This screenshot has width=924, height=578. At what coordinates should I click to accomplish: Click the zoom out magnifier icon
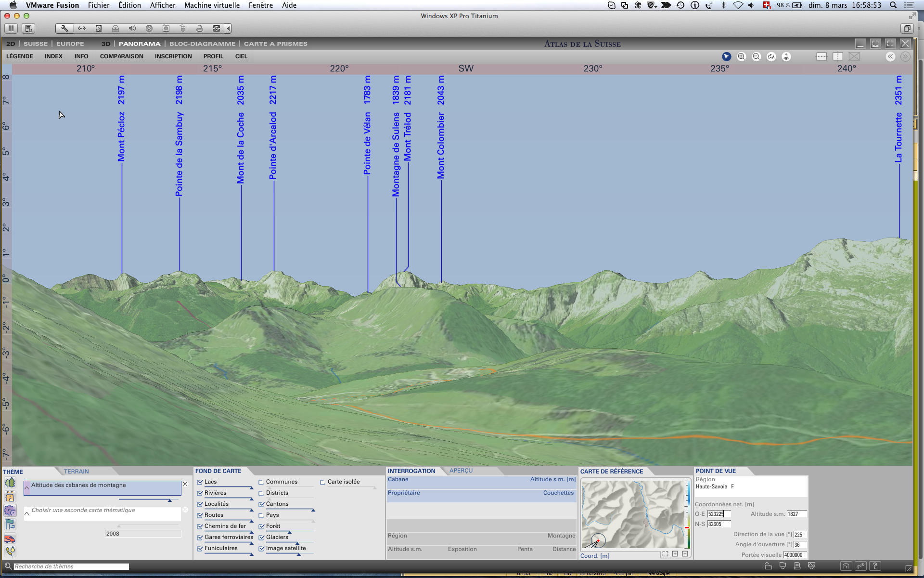[x=757, y=57]
